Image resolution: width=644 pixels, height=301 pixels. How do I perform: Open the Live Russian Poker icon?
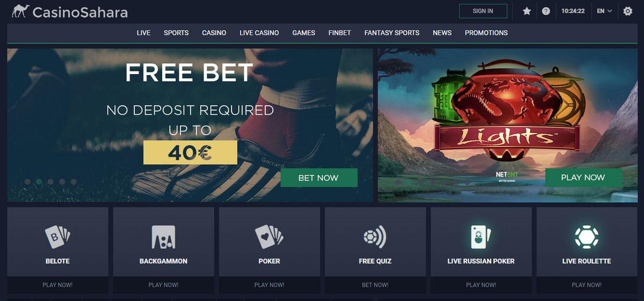[x=481, y=237]
